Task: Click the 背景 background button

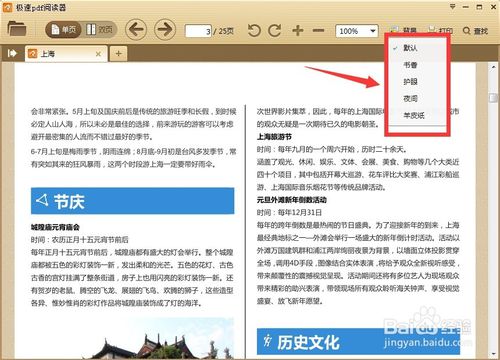Action: (403, 31)
